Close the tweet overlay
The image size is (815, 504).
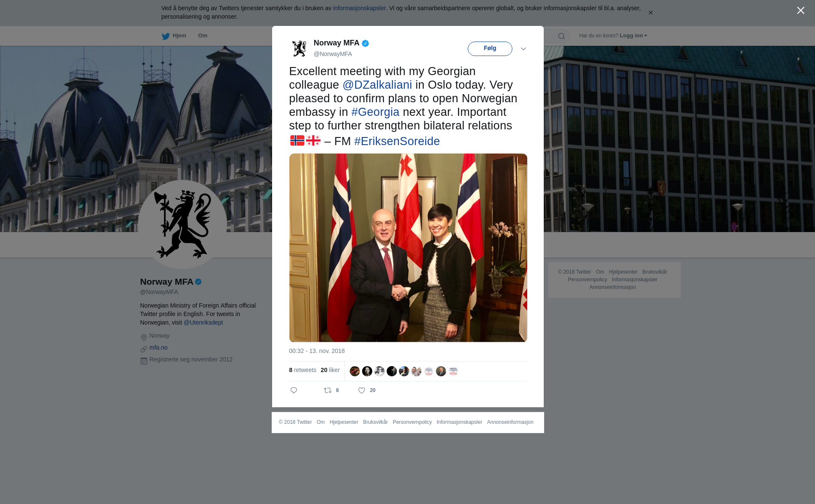801,11
